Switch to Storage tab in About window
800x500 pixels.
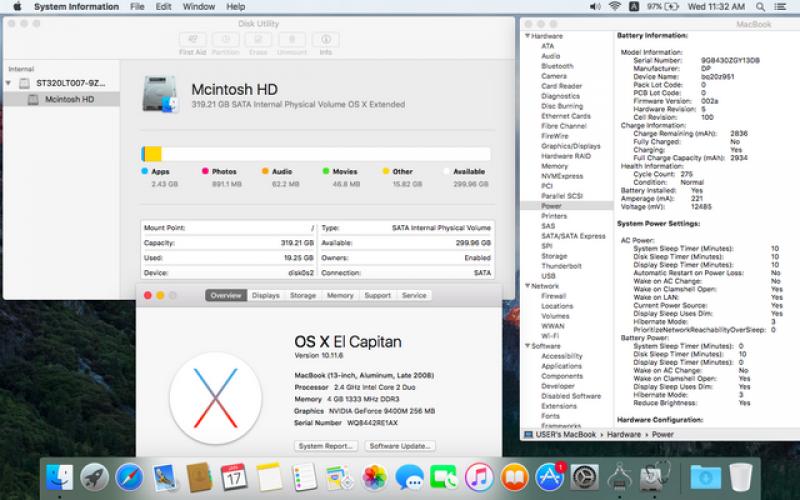pyautogui.click(x=303, y=295)
